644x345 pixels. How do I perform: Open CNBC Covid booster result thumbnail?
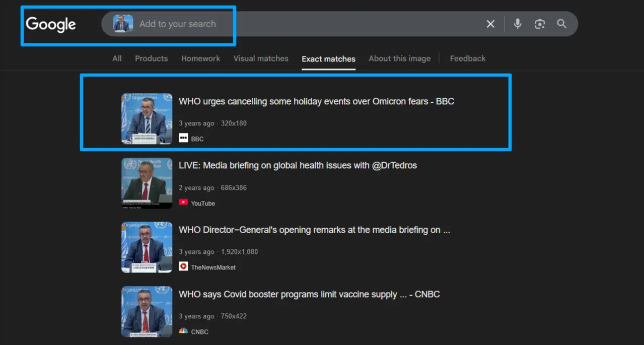click(147, 312)
